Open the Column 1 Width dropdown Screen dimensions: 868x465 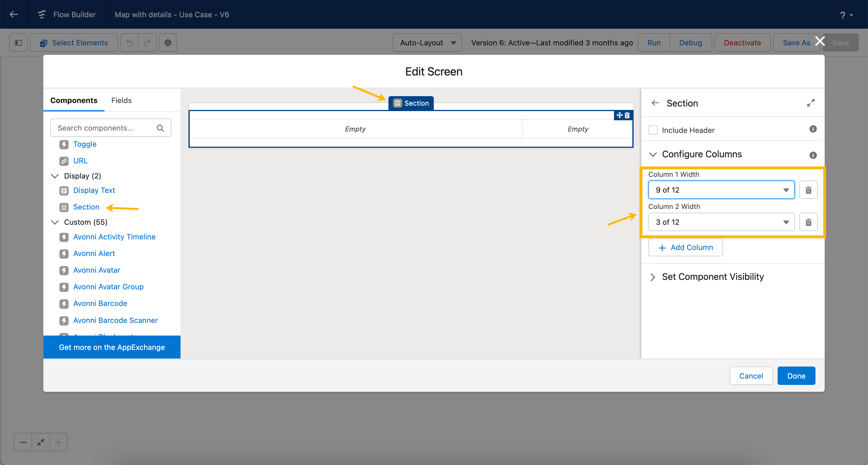click(721, 190)
